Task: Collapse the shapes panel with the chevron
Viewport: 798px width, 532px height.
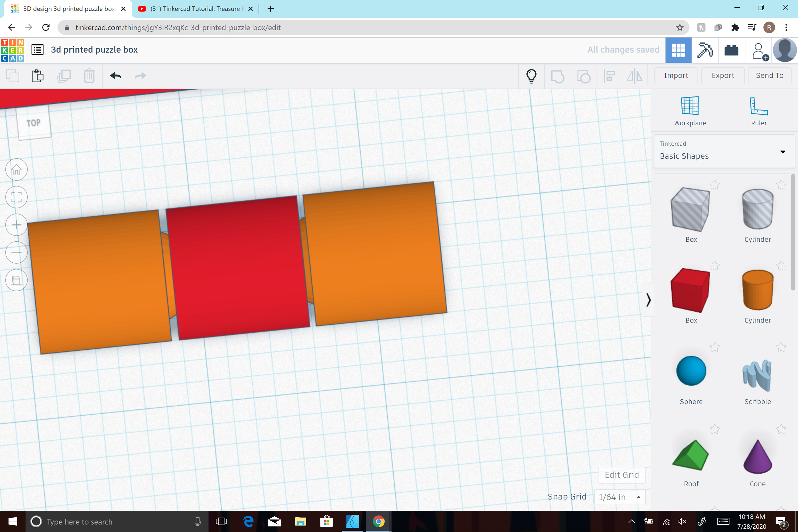Action: point(648,300)
